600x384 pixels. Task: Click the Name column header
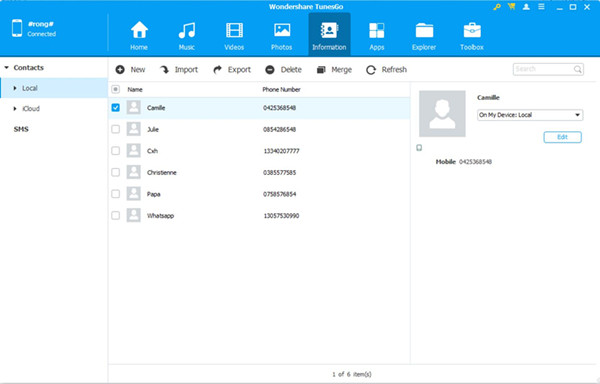[x=135, y=89]
